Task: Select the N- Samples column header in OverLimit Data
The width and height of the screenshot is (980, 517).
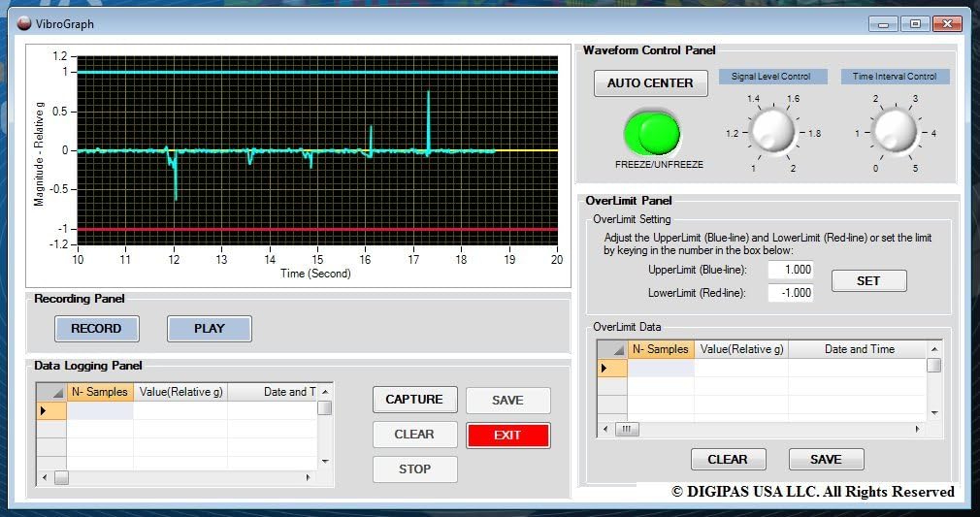Action: (x=661, y=349)
